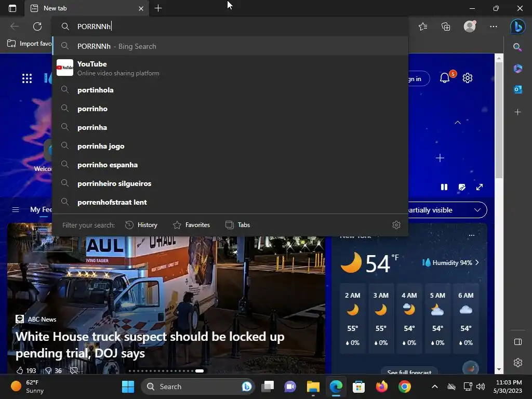Choose the portinhola suggestion
The height and width of the screenshot is (399, 532).
click(230, 90)
